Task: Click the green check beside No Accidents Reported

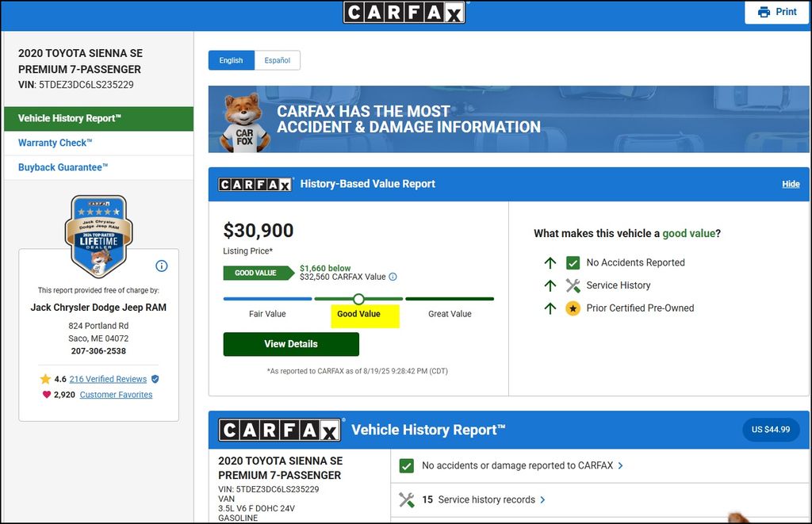Action: click(573, 263)
